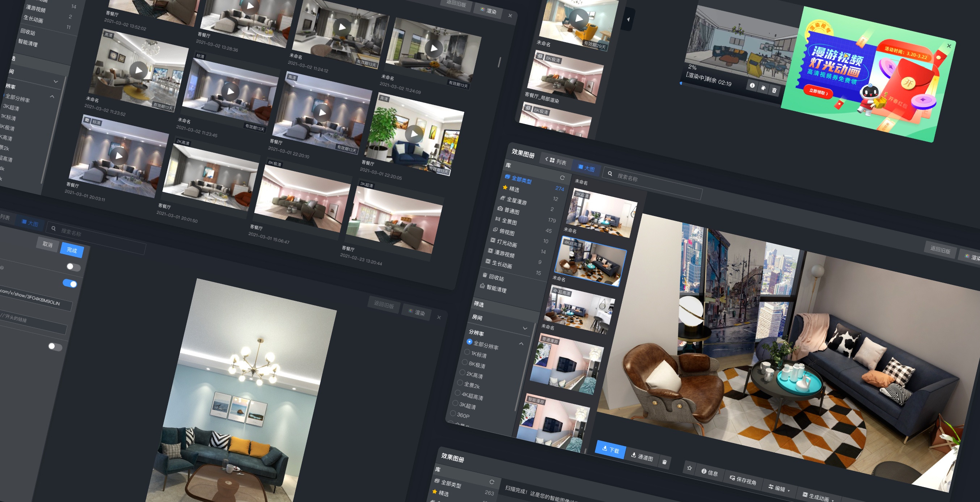Click the 完成 done button

point(72,250)
